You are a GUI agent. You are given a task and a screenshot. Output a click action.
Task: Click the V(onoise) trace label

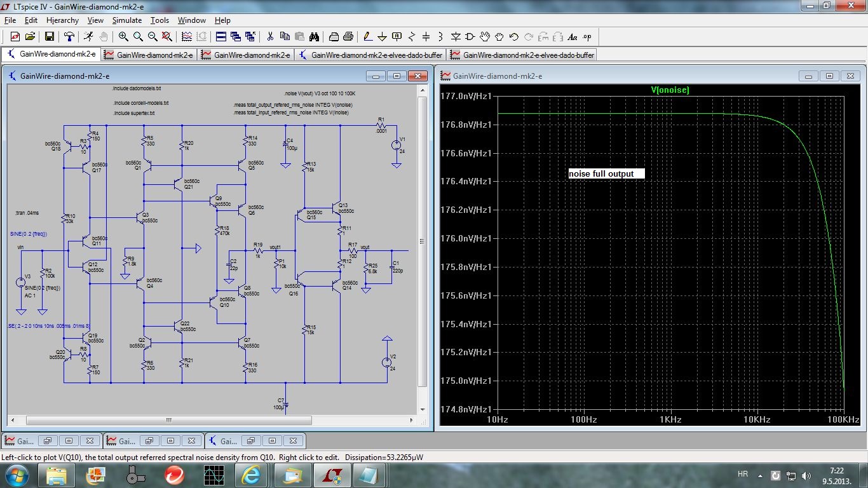(x=670, y=90)
